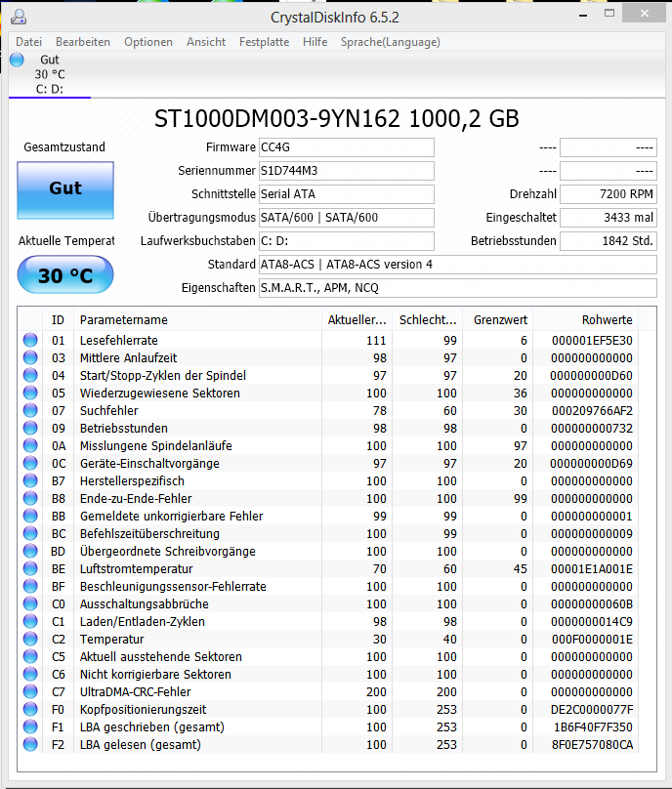Open the Datei menu

(x=28, y=42)
